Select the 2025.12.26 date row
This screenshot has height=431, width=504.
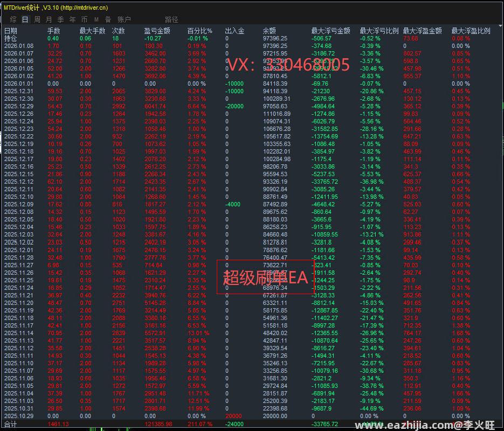[19, 114]
